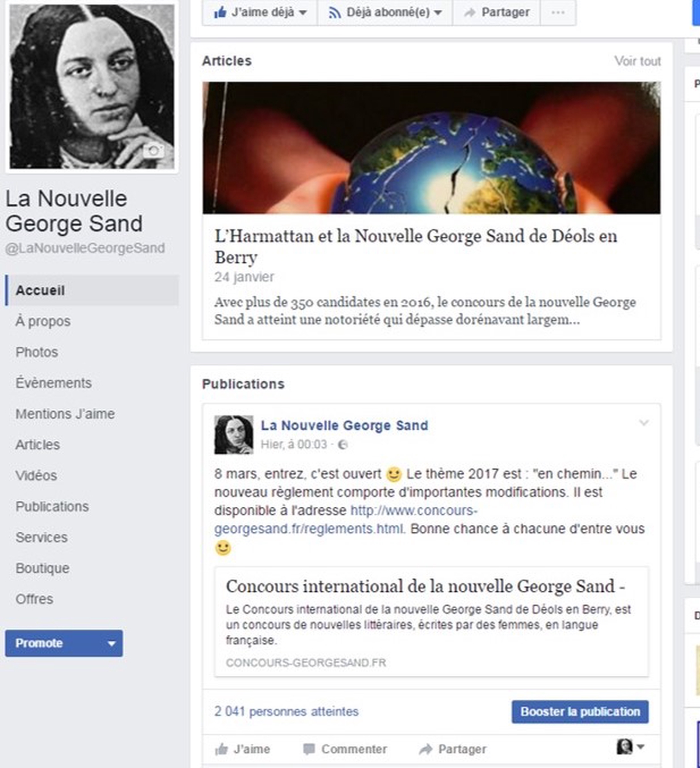Toggle the J'aime déjà like button
700x768 pixels.
tap(260, 12)
